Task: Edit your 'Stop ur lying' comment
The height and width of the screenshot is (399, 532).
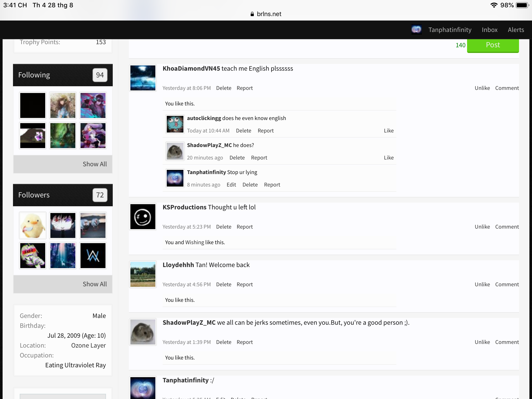Action: coord(231,185)
